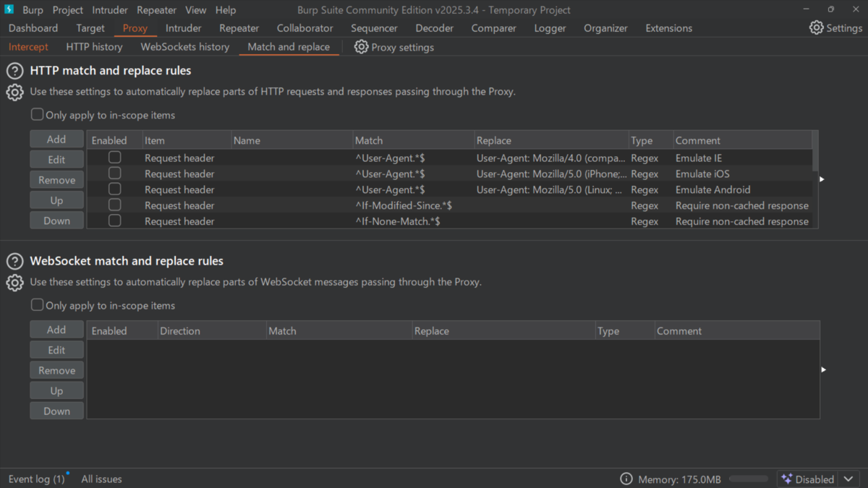Click the sparkle AI icon labeled Disabled

coord(787,479)
